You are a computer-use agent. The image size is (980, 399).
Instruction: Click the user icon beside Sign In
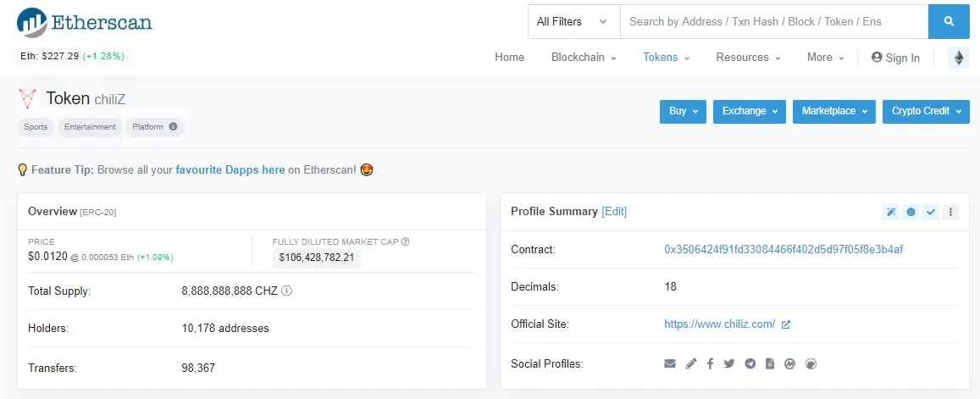(x=877, y=58)
